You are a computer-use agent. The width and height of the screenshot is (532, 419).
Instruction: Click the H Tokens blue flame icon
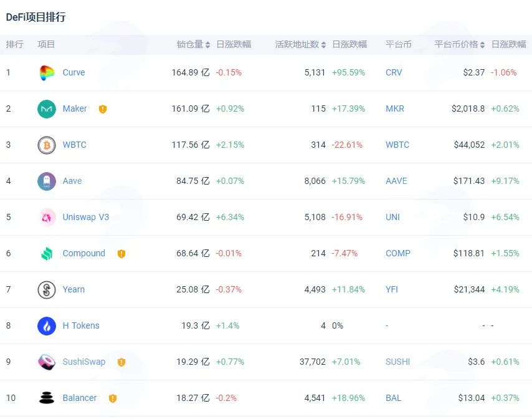pyautogui.click(x=47, y=326)
